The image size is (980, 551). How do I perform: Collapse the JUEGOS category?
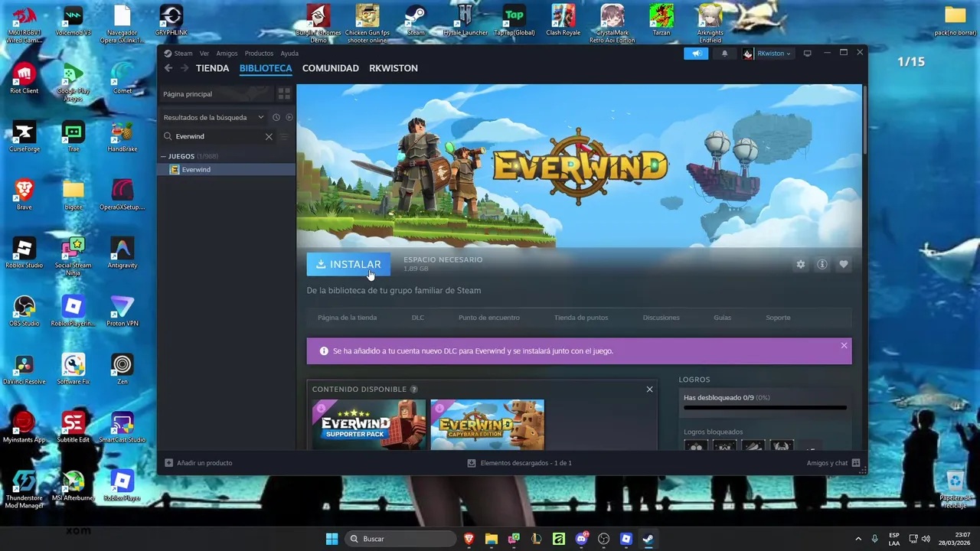tap(164, 156)
